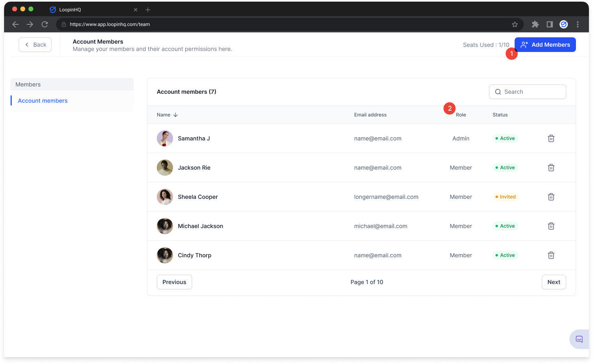Open browser extensions puzzle icon
593x364 pixels.
(x=535, y=24)
